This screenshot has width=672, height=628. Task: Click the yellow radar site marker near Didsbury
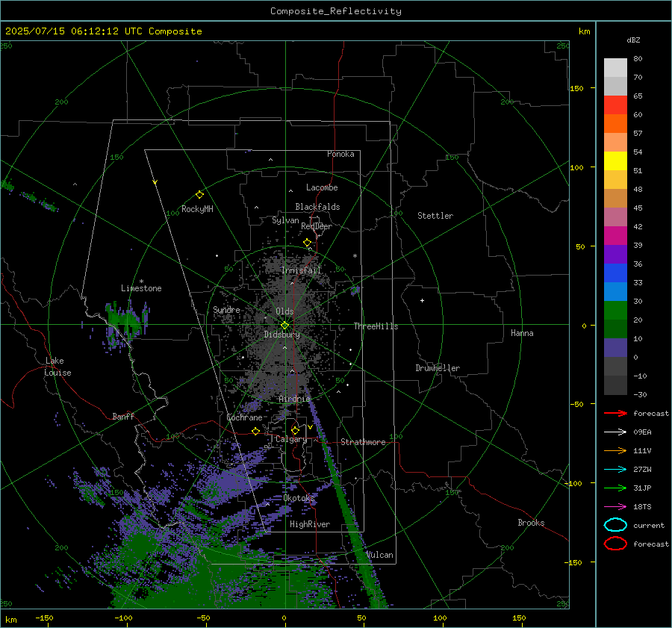(x=284, y=326)
